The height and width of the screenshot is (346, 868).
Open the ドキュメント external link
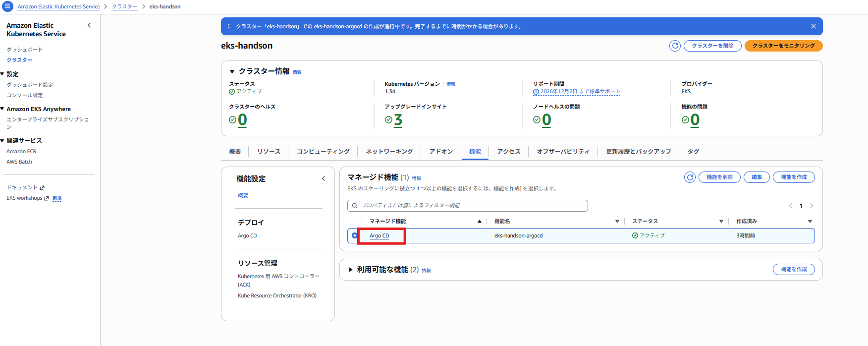pyautogui.click(x=25, y=187)
